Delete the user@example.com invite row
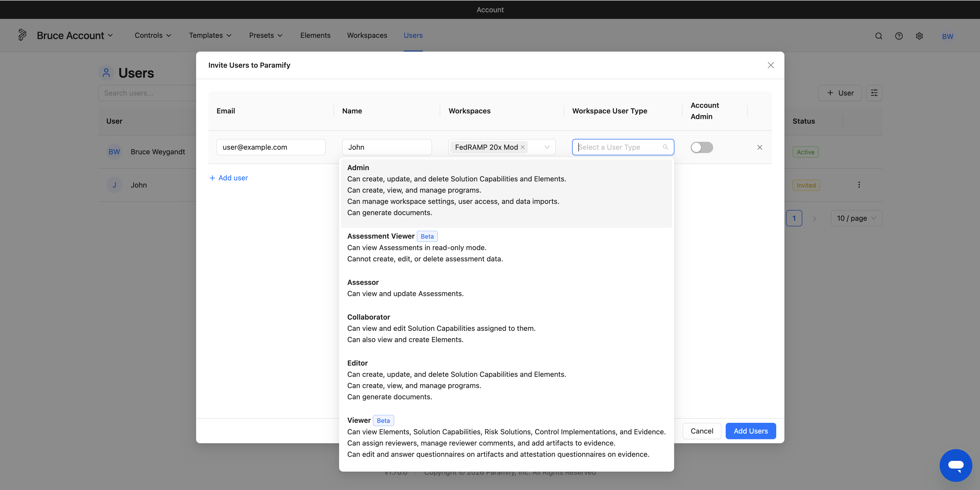Image resolution: width=980 pixels, height=490 pixels. click(759, 147)
